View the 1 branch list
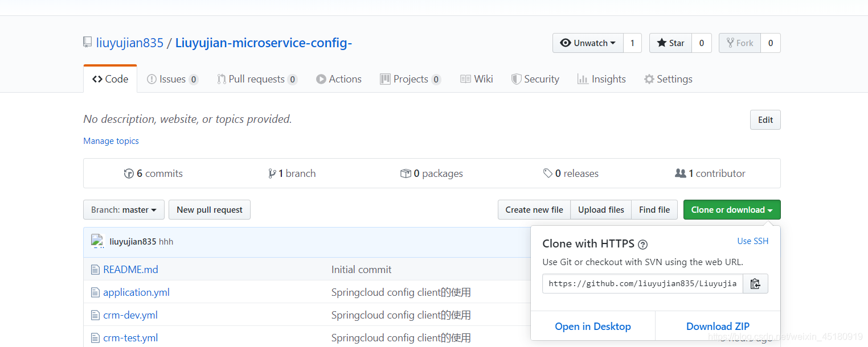 click(x=292, y=173)
